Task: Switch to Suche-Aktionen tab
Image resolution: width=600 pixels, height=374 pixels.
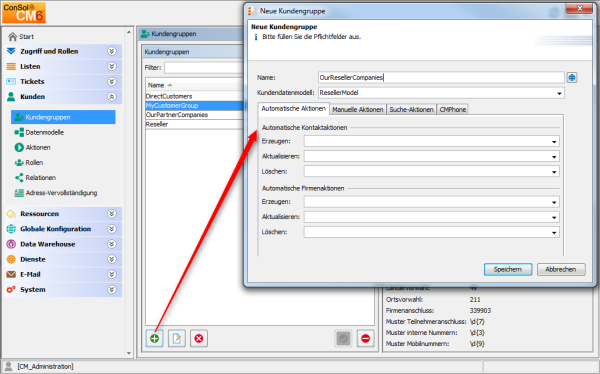Action: 411,109
